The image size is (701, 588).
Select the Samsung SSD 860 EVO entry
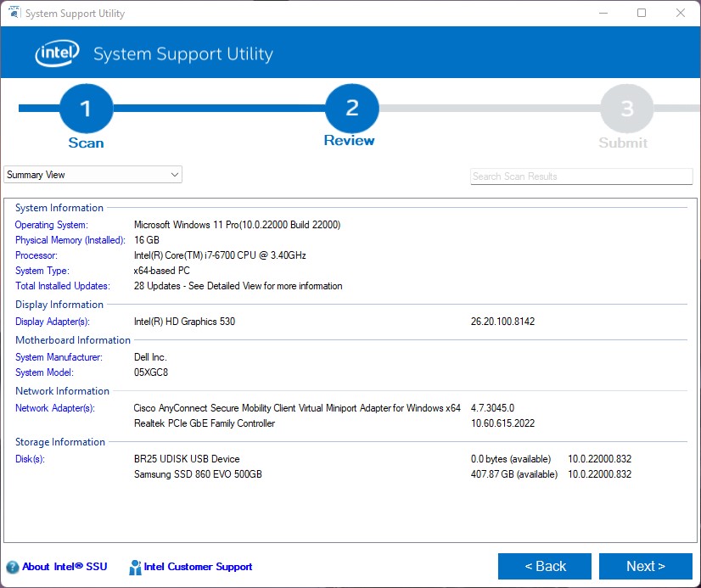[x=198, y=474]
